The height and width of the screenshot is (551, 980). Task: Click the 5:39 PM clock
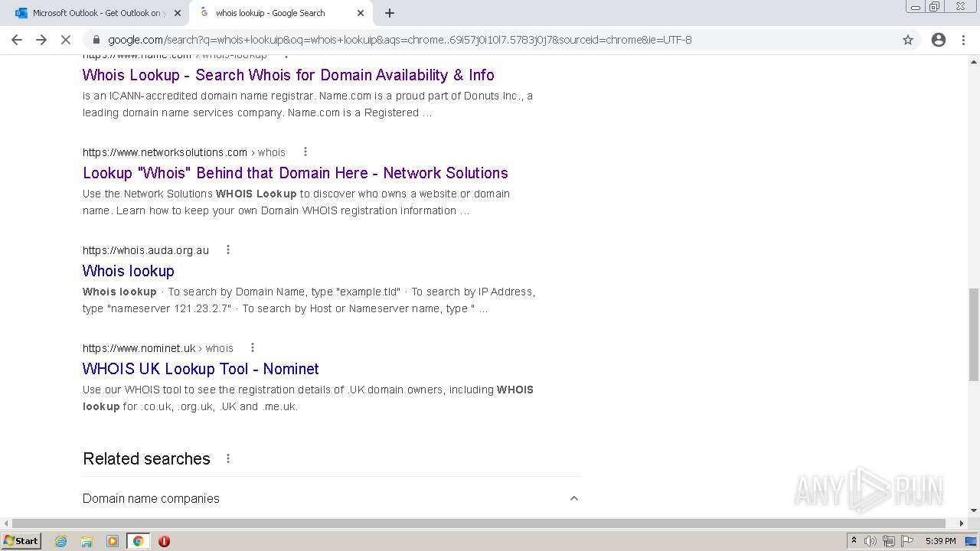tap(940, 541)
